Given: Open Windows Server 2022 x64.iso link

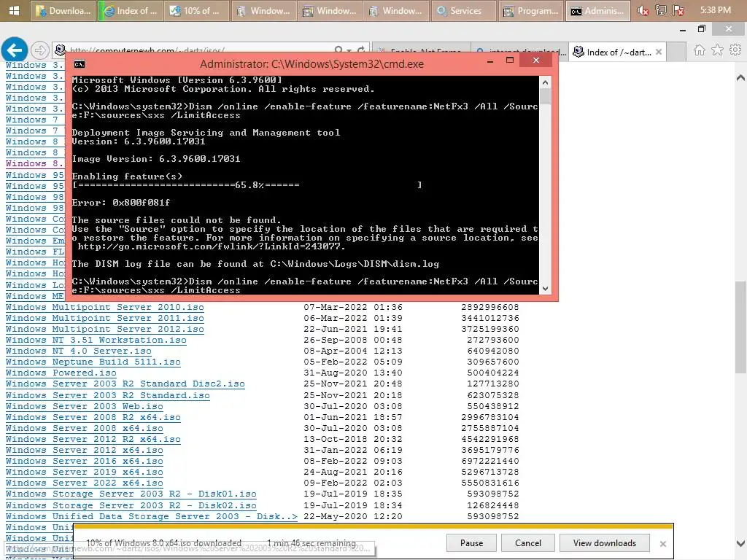Looking at the screenshot, I should [85, 483].
